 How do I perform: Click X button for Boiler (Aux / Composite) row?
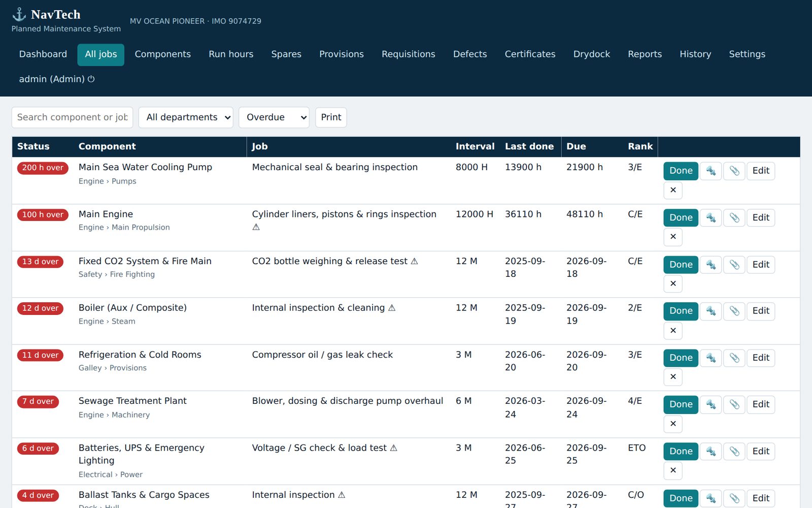coord(673,331)
